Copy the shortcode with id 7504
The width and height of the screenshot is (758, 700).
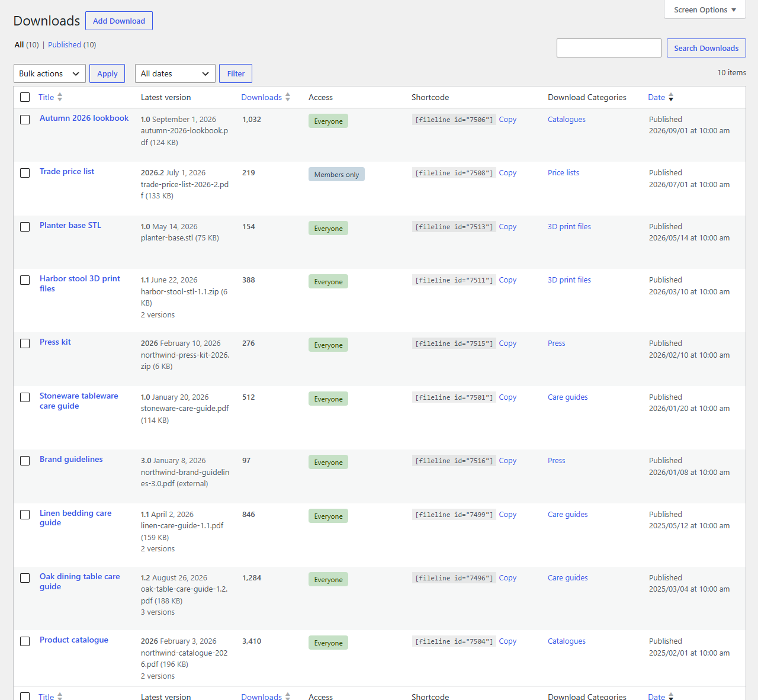[x=508, y=641]
